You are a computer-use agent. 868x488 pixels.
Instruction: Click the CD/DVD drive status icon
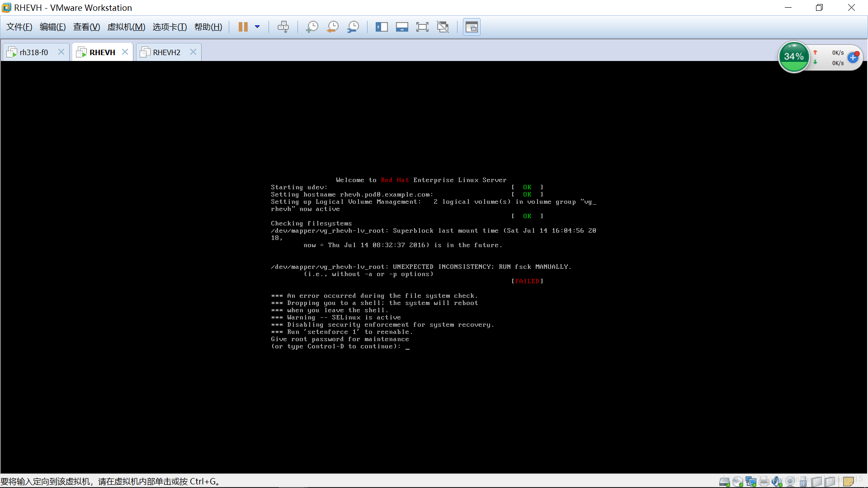738,482
